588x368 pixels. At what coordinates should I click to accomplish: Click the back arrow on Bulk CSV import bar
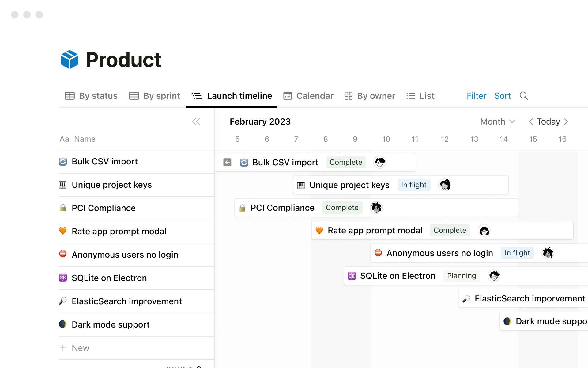(x=227, y=162)
